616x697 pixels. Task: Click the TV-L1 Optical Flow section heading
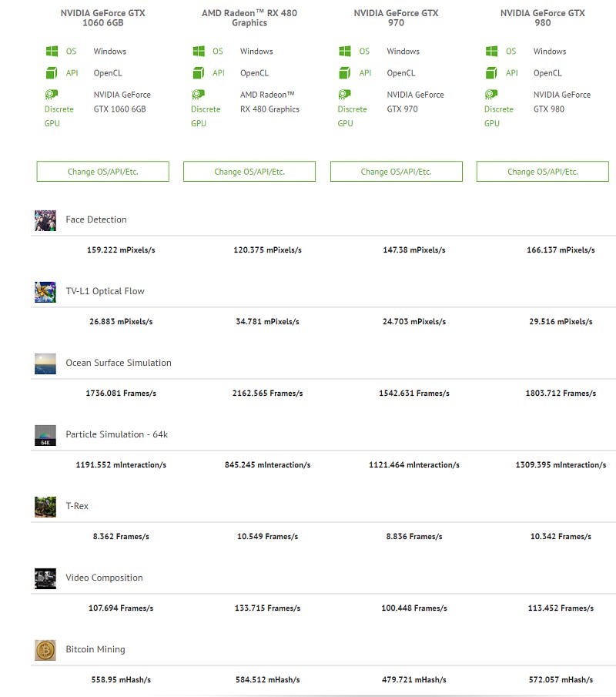click(105, 291)
